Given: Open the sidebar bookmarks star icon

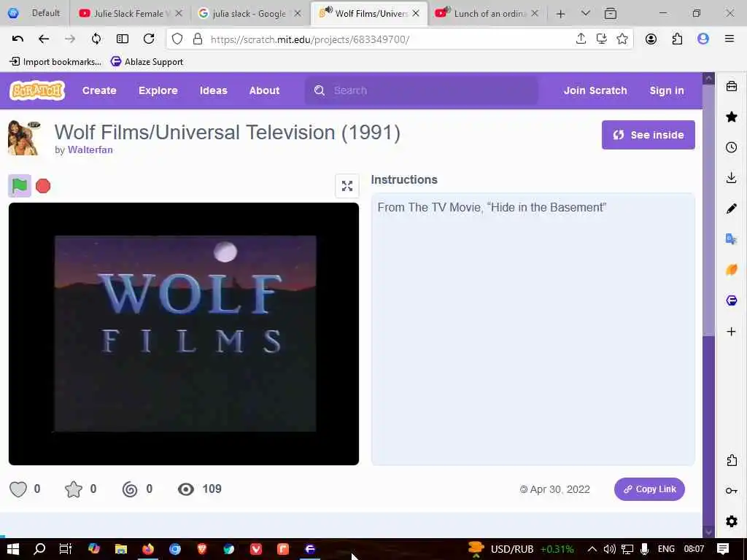Looking at the screenshot, I should [731, 117].
